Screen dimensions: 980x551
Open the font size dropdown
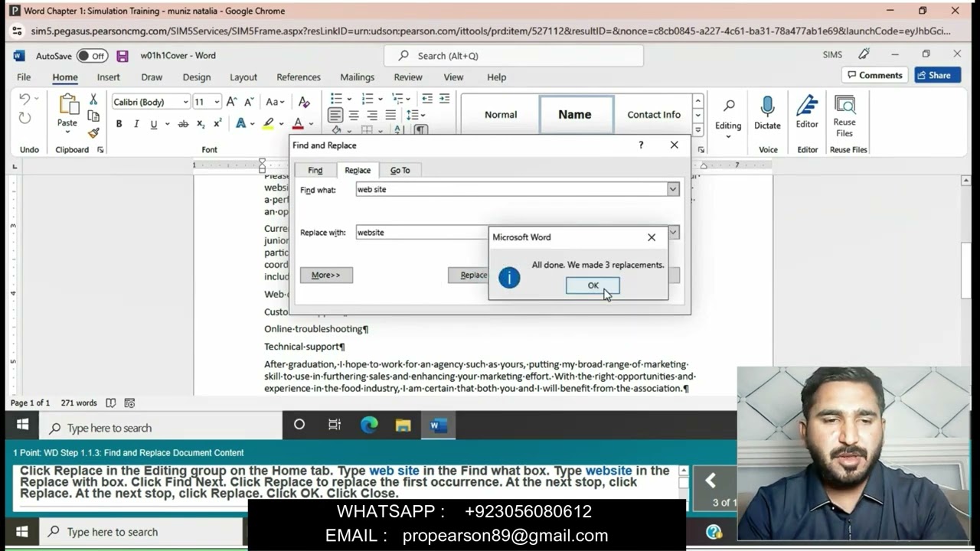[217, 102]
